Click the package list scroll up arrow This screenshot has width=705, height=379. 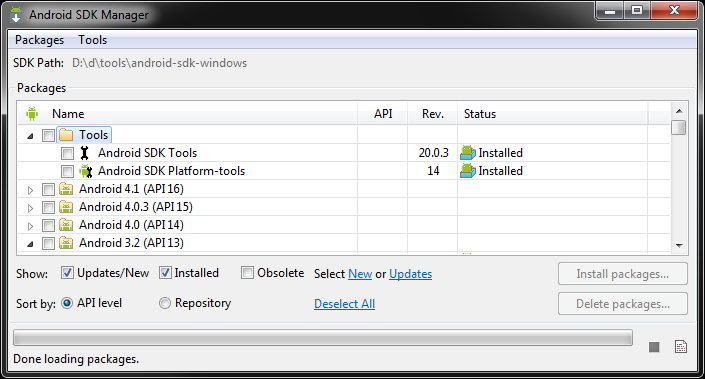679,111
